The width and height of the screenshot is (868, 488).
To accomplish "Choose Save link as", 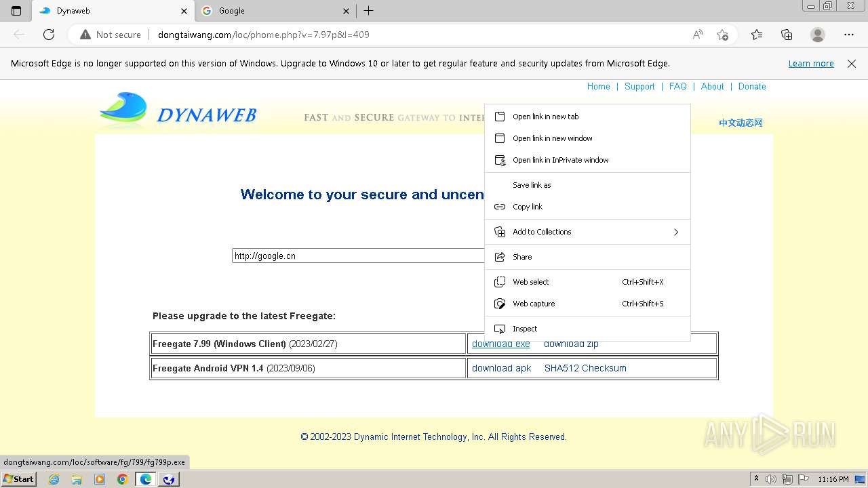I will coord(587,185).
